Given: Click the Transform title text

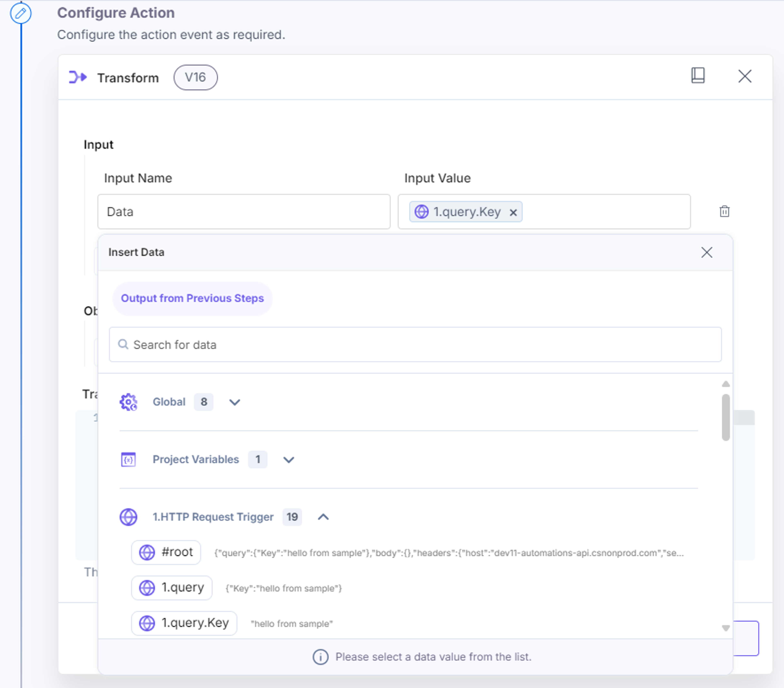Looking at the screenshot, I should [128, 78].
